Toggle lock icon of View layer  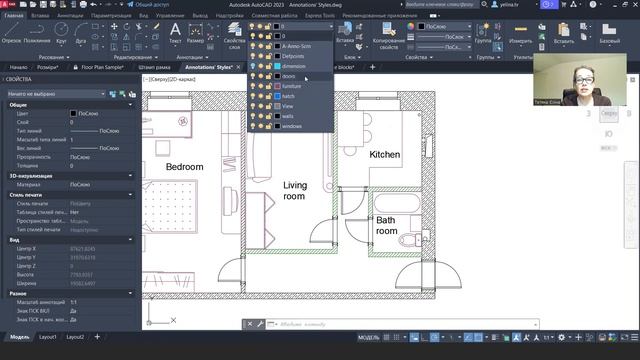[268, 106]
